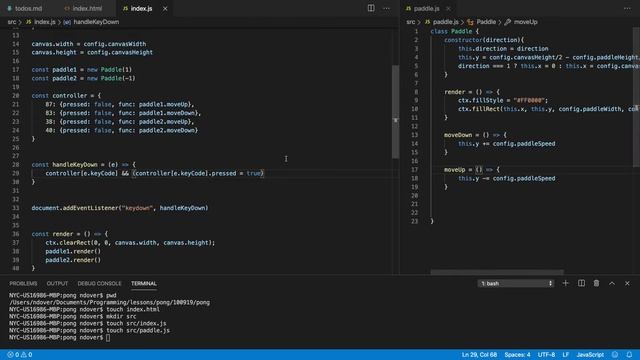This screenshot has height=360, width=640.
Task: Click "keydown" string on line 33
Action: [x=137, y=208]
